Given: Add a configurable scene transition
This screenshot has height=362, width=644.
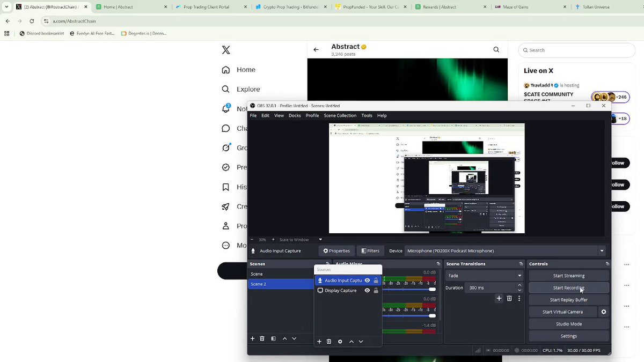Looking at the screenshot, I should 499,298.
